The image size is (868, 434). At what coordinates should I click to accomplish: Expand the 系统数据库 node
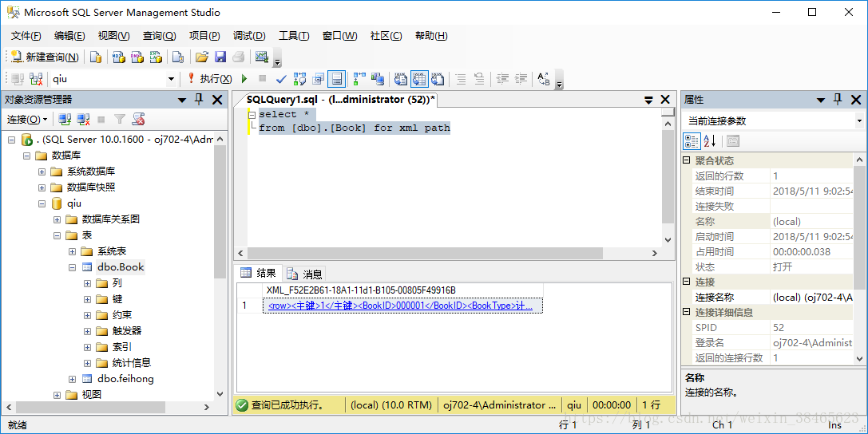coord(42,172)
